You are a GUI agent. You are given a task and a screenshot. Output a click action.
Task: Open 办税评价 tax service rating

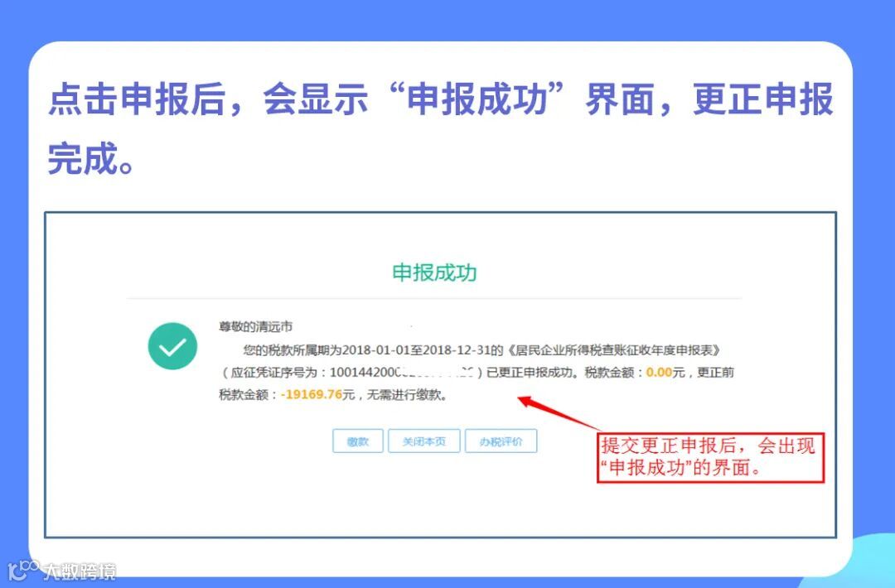tap(501, 441)
